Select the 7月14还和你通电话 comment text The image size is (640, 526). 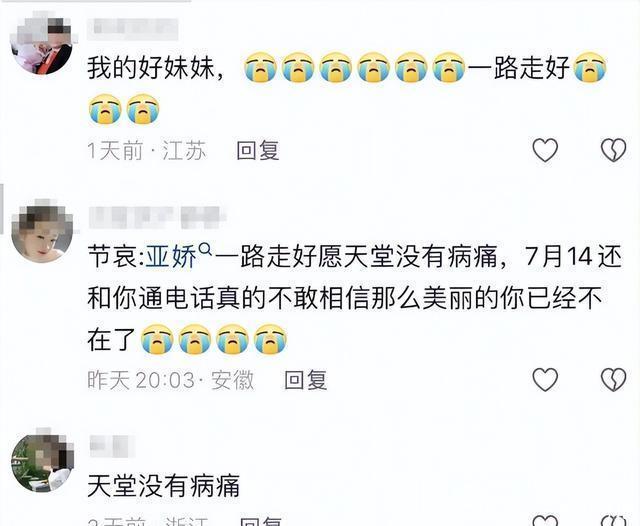tap(354, 299)
